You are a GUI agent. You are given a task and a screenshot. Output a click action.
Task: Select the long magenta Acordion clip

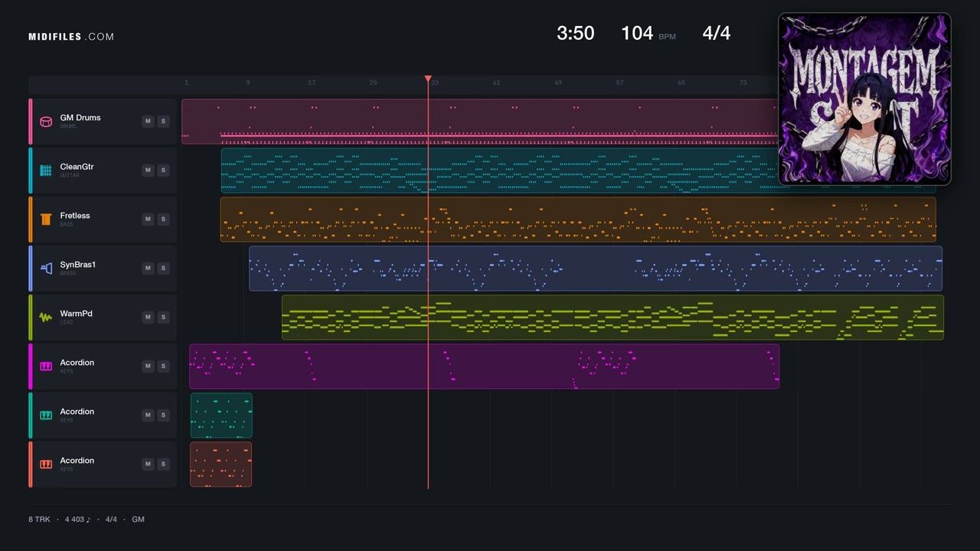pyautogui.click(x=485, y=366)
